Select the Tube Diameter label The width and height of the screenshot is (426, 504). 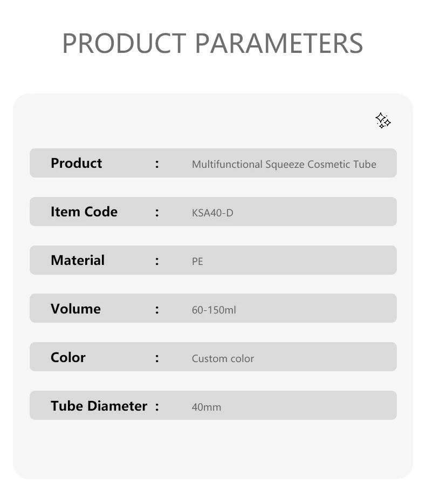(99, 406)
